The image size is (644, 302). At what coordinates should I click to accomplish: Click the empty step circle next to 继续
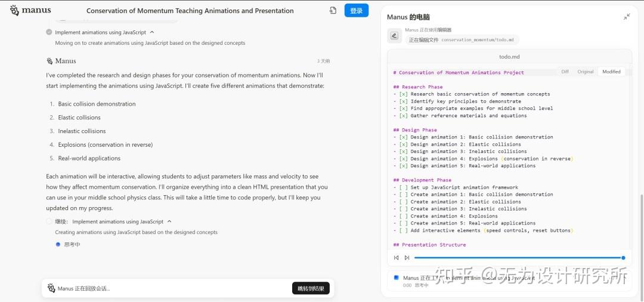[49, 221]
